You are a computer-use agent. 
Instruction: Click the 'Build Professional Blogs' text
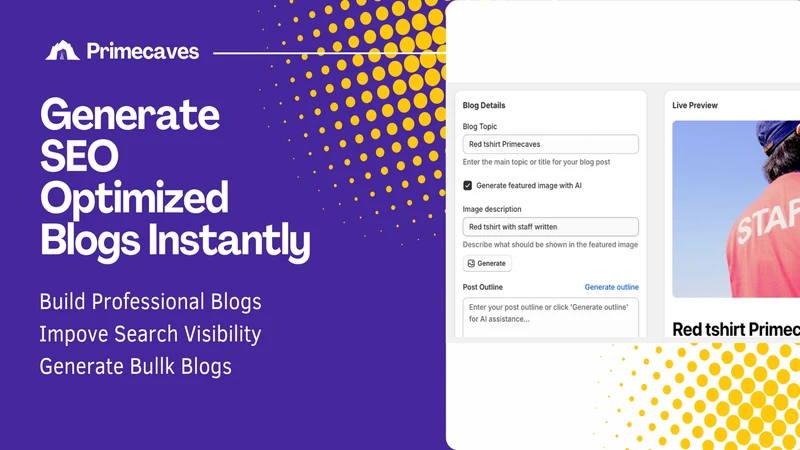coord(151,302)
